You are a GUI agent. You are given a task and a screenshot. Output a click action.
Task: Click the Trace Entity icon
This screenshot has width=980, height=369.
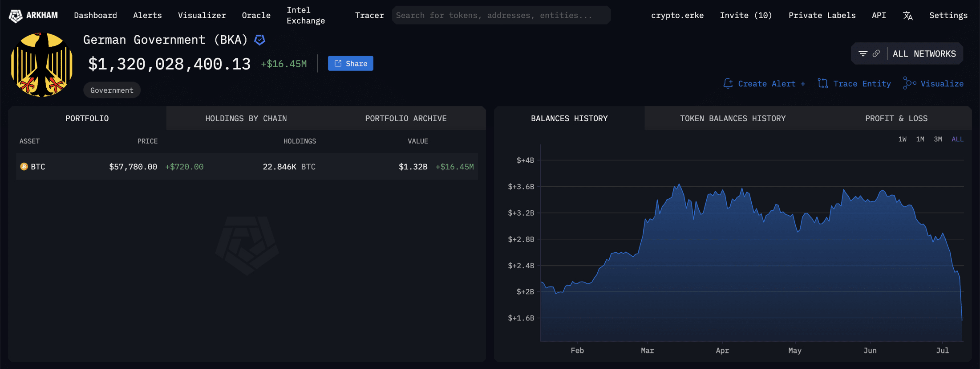(x=823, y=83)
